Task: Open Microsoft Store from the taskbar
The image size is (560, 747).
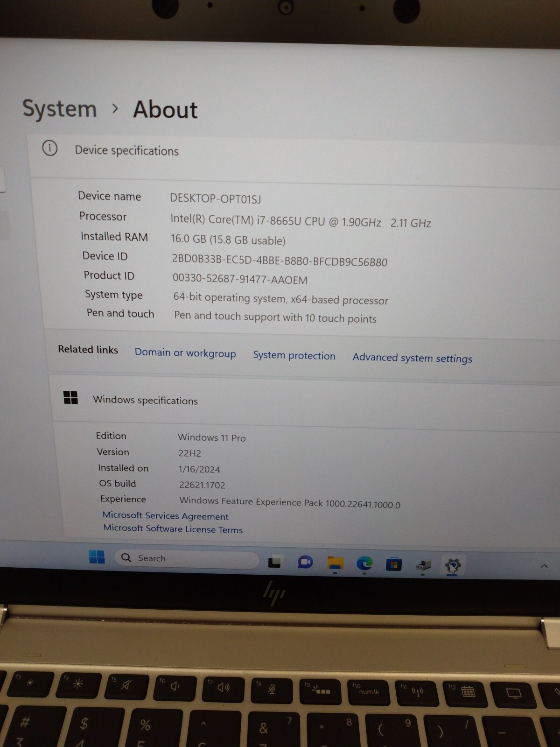Action: click(393, 565)
